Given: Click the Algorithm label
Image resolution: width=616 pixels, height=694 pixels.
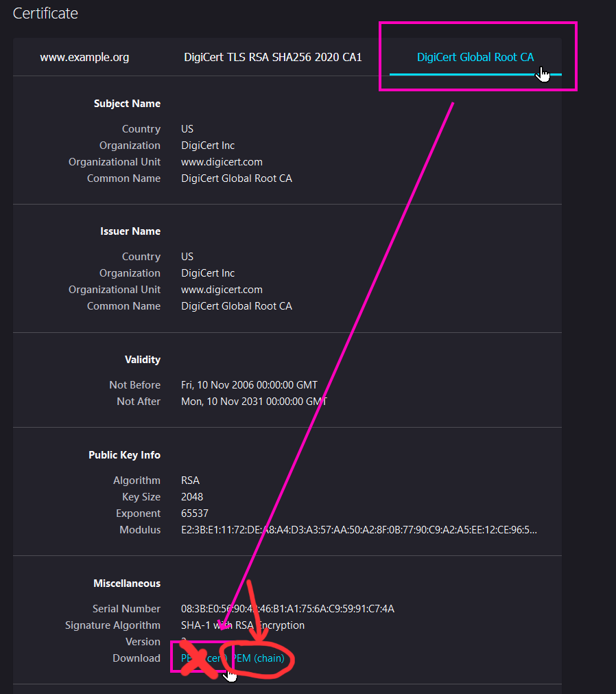Looking at the screenshot, I should coord(137,481).
